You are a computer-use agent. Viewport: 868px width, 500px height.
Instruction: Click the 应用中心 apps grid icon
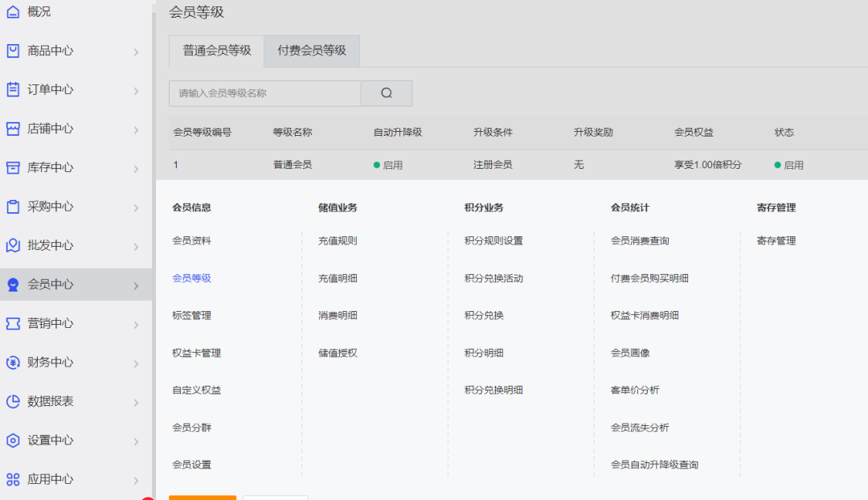13,479
